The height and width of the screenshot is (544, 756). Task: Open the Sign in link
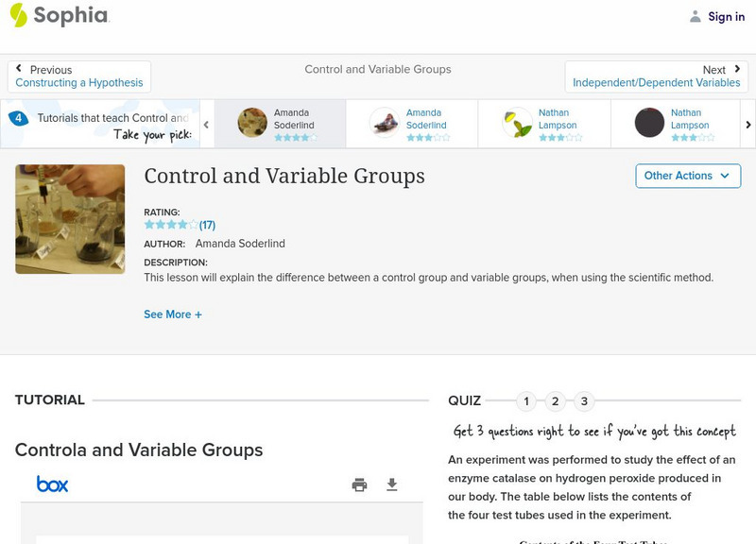(x=726, y=16)
